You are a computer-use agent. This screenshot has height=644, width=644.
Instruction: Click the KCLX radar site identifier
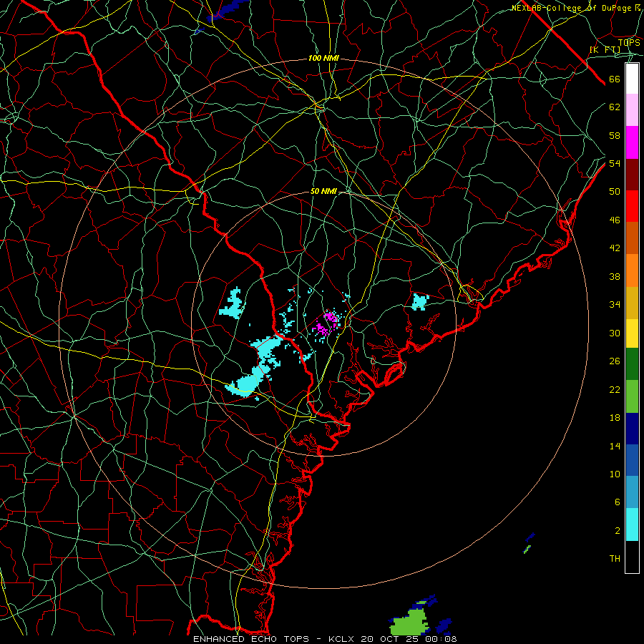(342, 639)
